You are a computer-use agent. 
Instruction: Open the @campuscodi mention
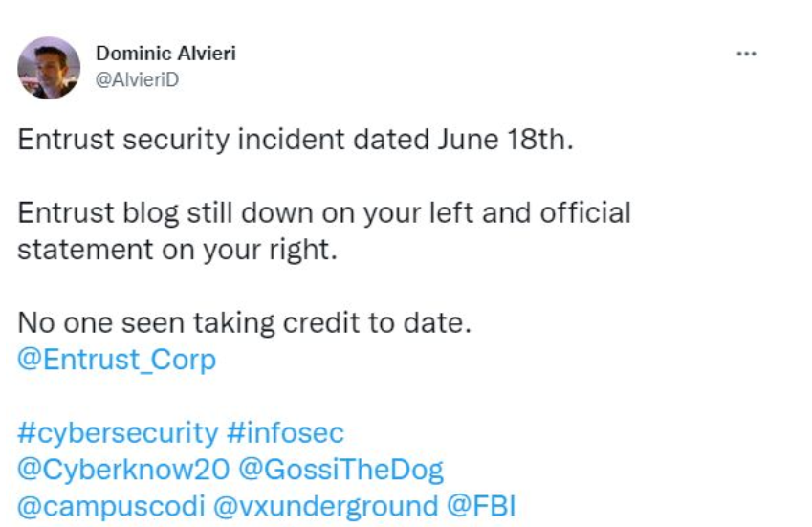coord(111,506)
